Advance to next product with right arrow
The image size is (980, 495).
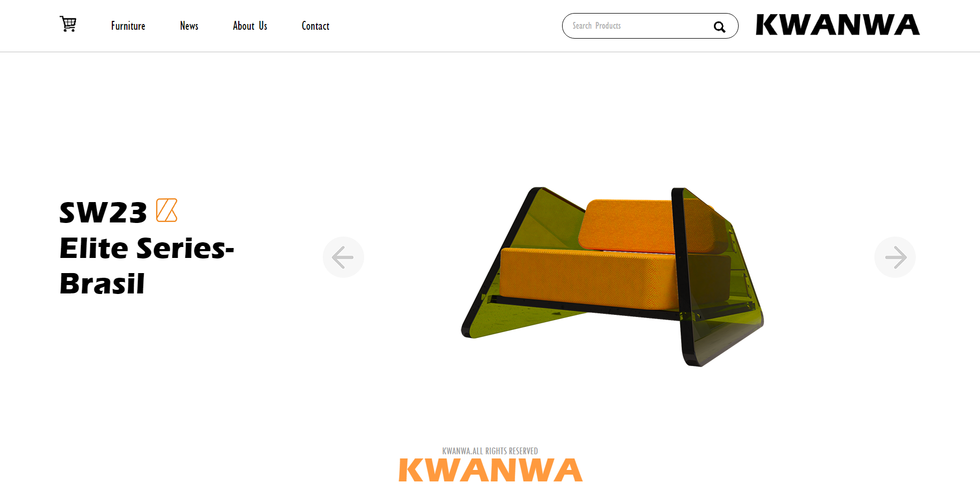(x=895, y=257)
